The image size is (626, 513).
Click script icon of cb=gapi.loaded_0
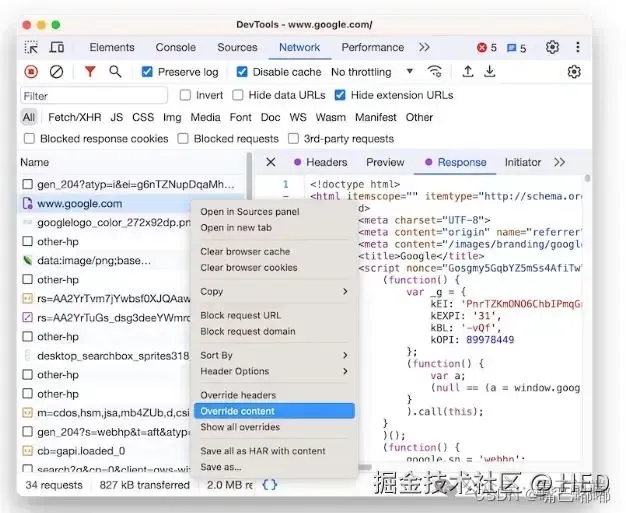pyautogui.click(x=28, y=451)
